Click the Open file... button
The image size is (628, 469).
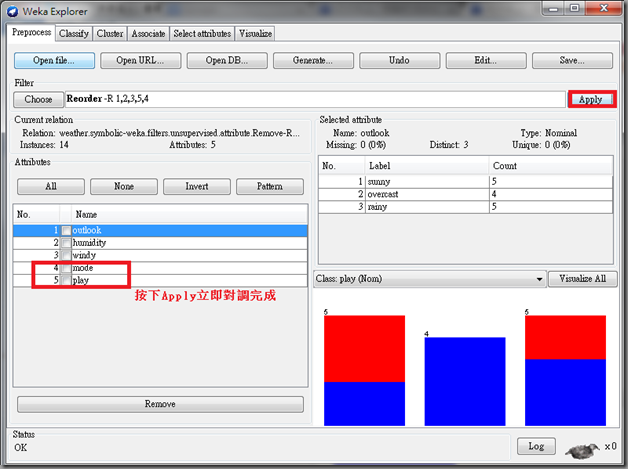tap(54, 60)
